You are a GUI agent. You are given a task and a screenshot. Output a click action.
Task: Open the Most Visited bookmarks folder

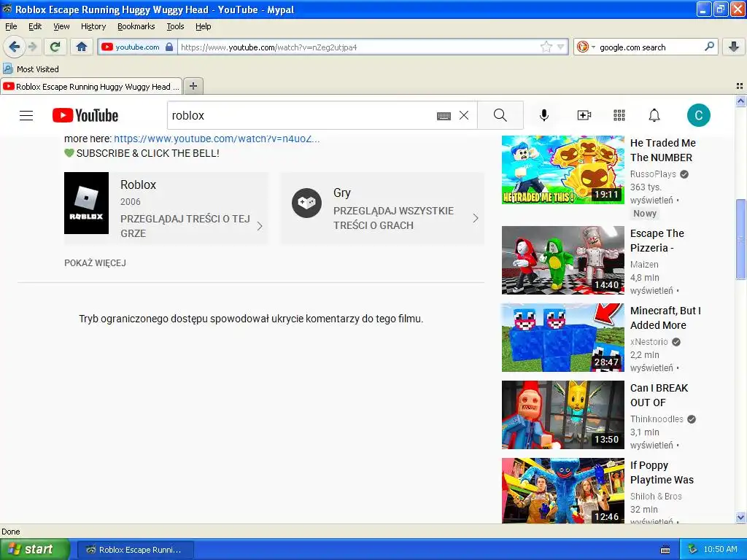point(31,69)
